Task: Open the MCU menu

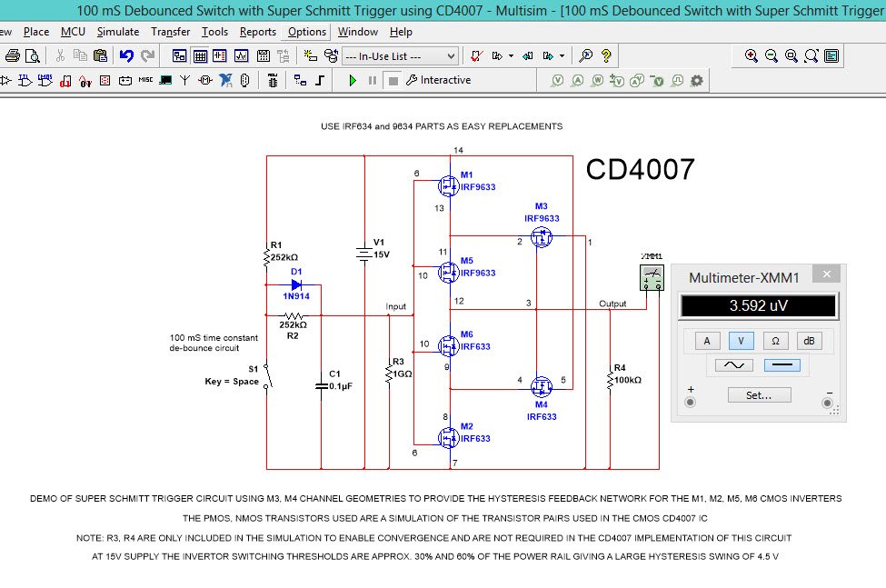Action: pyautogui.click(x=73, y=32)
